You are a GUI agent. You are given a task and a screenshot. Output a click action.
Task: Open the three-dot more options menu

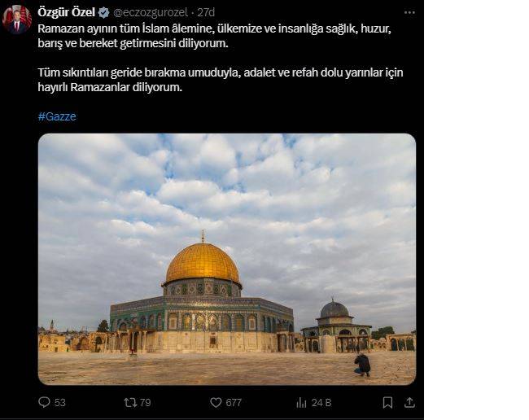(409, 12)
